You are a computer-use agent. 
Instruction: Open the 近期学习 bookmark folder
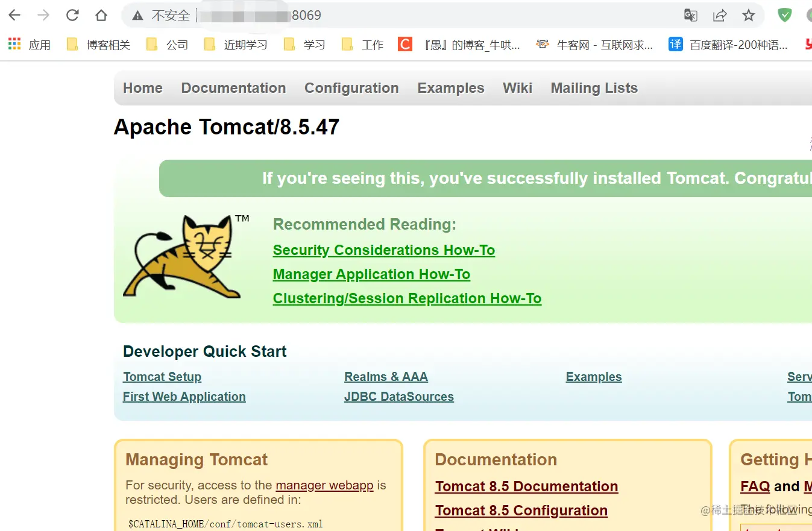point(236,45)
